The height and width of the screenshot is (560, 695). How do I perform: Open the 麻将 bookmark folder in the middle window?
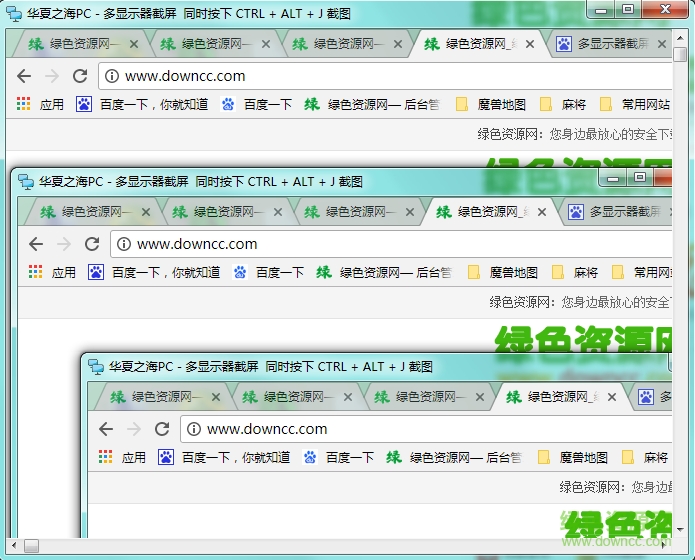576,272
